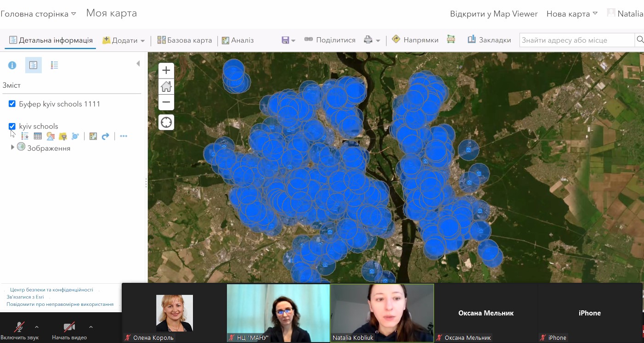Show the map legend panel icon
Image resolution: width=644 pixels, height=343 pixels.
(54, 65)
